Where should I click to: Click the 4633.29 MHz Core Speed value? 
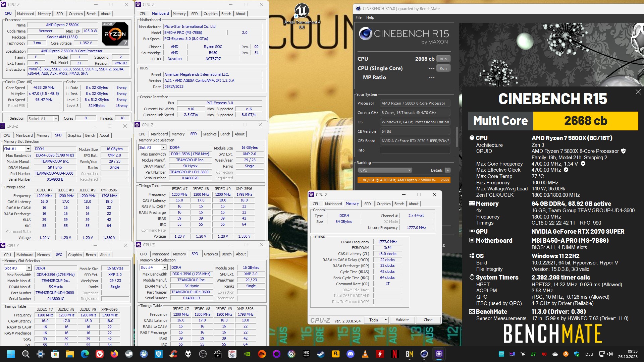point(44,87)
